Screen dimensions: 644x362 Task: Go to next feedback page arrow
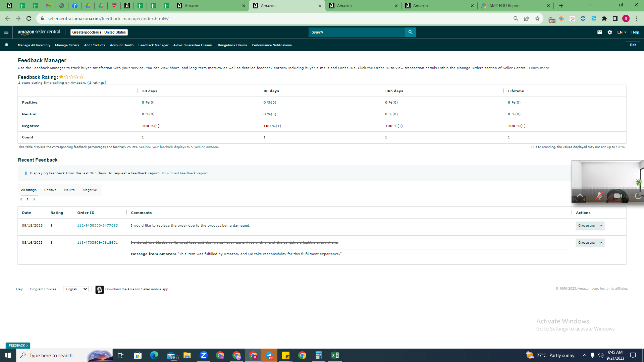pyautogui.click(x=34, y=199)
